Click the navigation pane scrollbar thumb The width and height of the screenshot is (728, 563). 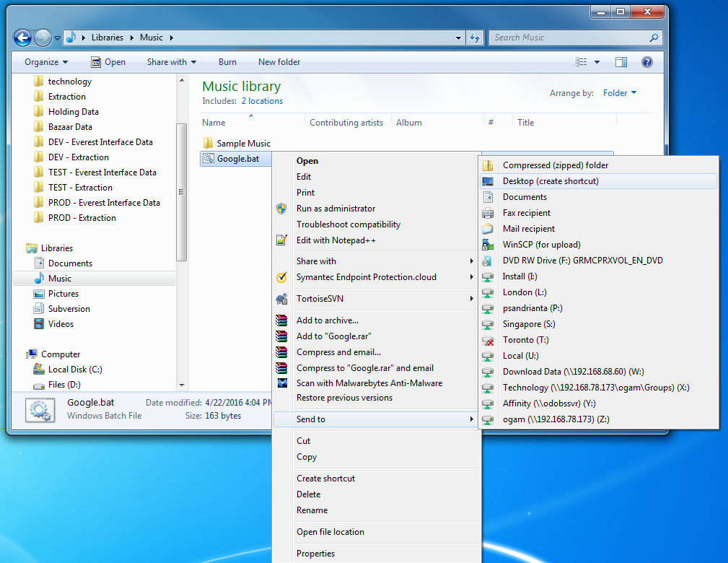(x=182, y=192)
